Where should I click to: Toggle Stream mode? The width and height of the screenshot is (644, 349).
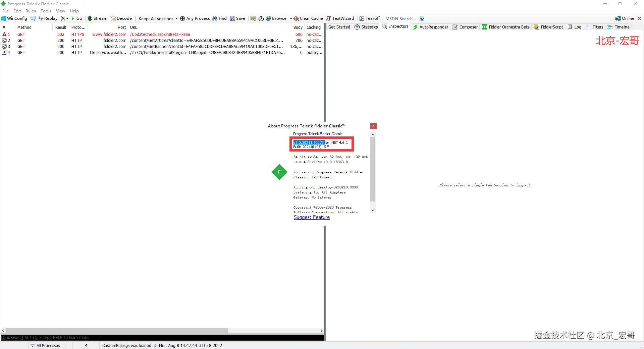97,18
